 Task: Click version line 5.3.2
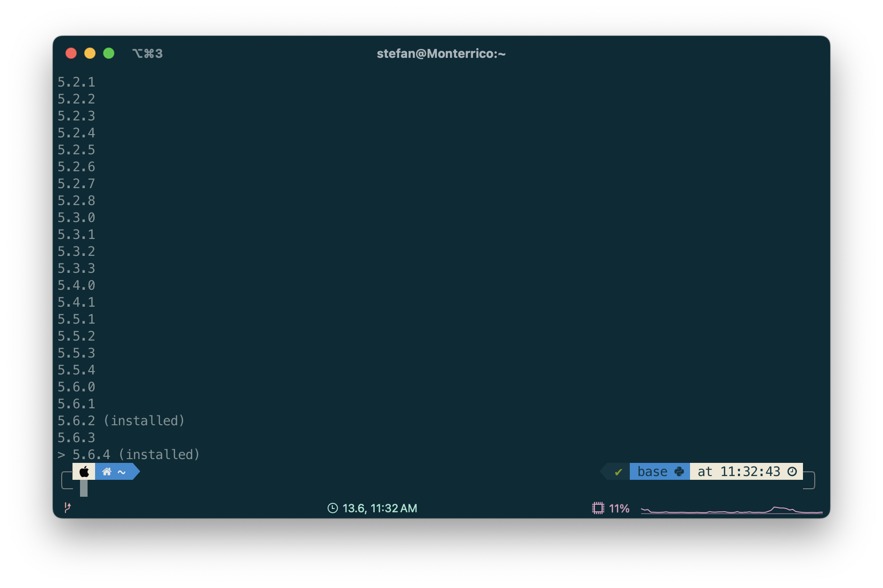tap(76, 252)
